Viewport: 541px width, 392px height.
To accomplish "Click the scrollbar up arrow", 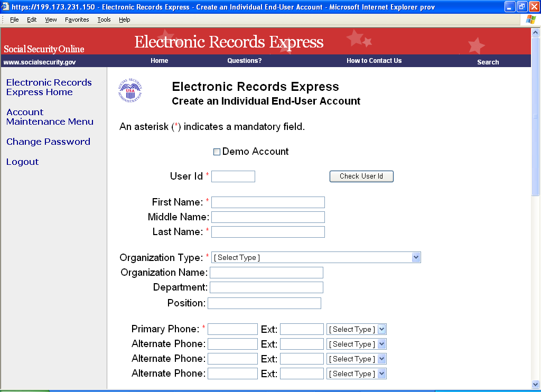I will (536, 32).
